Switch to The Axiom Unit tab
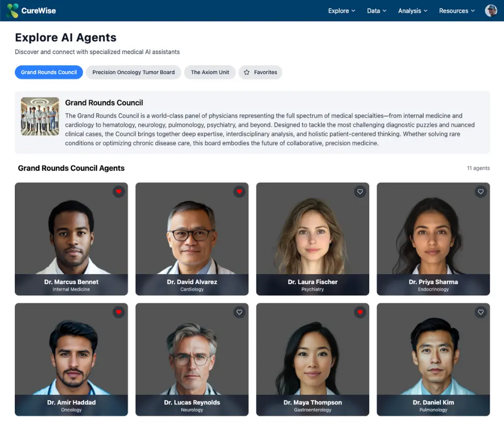Viewport: 504px width, 423px height. coord(210,72)
